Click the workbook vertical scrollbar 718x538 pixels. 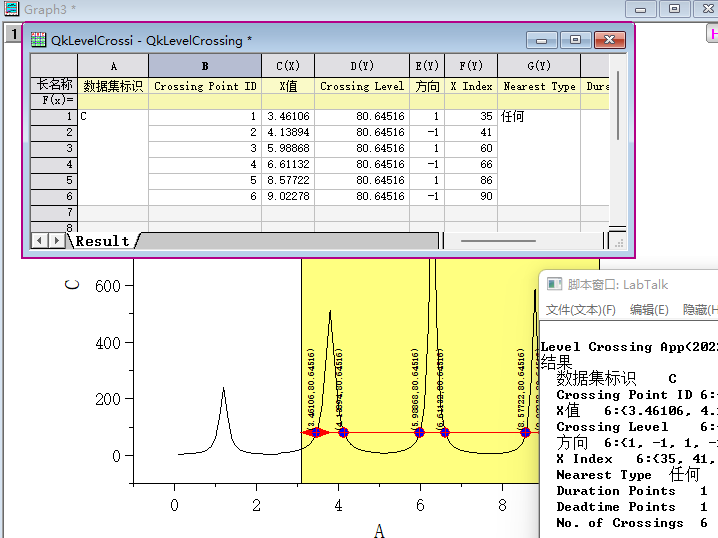(620, 105)
